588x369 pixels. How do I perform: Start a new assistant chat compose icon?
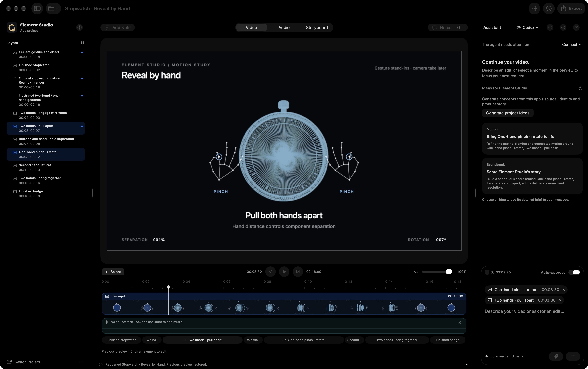(576, 28)
